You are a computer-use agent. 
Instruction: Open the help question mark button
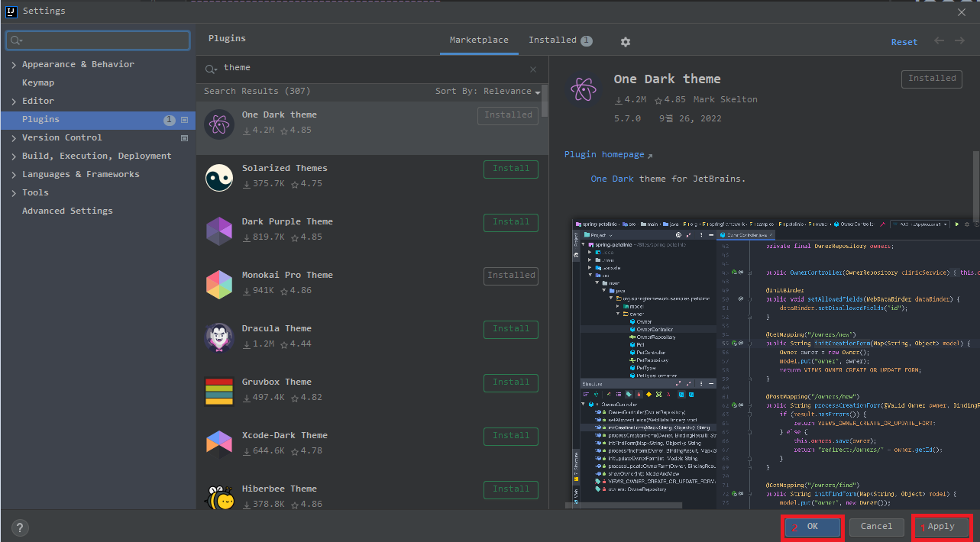[x=20, y=527]
